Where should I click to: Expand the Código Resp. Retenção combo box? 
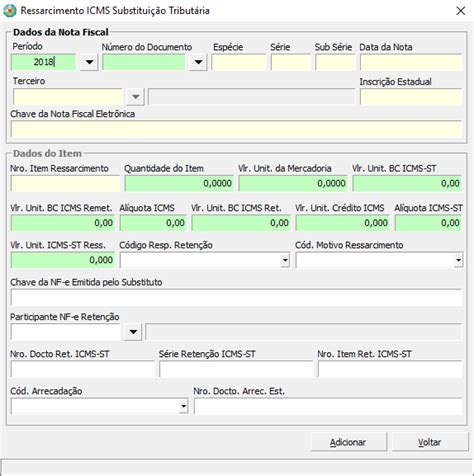coord(285,260)
